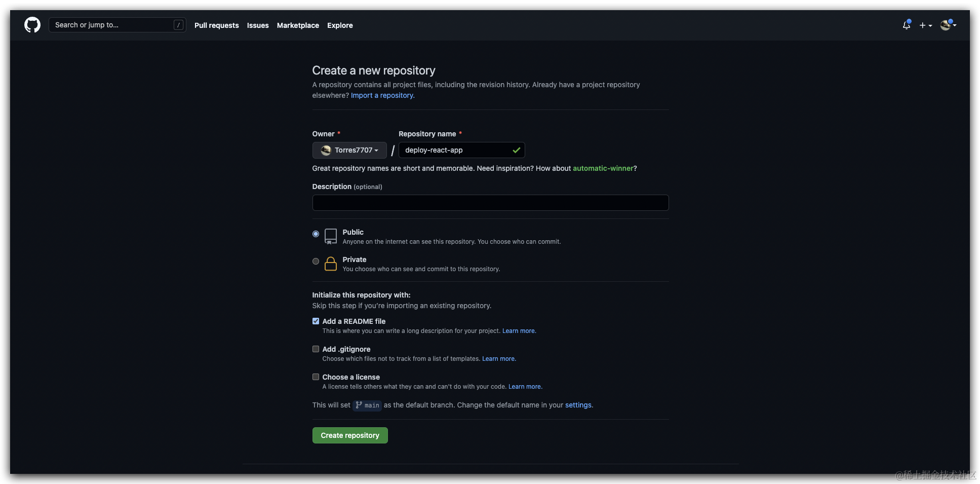Go to Pull requests
Image resolution: width=980 pixels, height=484 pixels.
[216, 25]
